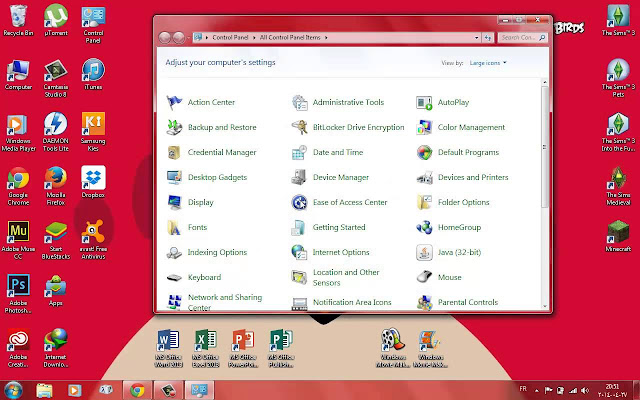Image resolution: width=640 pixels, height=400 pixels.
Task: Select the MS Office Word 2013 shortcut
Action: click(x=168, y=348)
